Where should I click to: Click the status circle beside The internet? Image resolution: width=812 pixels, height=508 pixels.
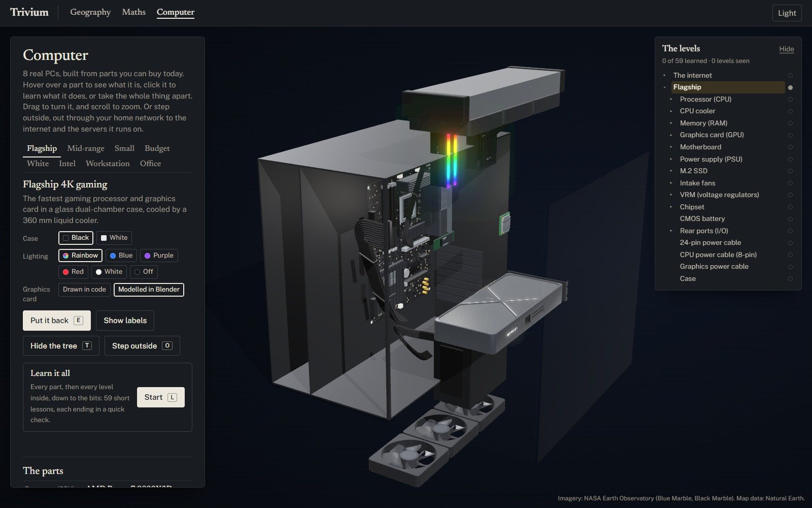coord(790,76)
